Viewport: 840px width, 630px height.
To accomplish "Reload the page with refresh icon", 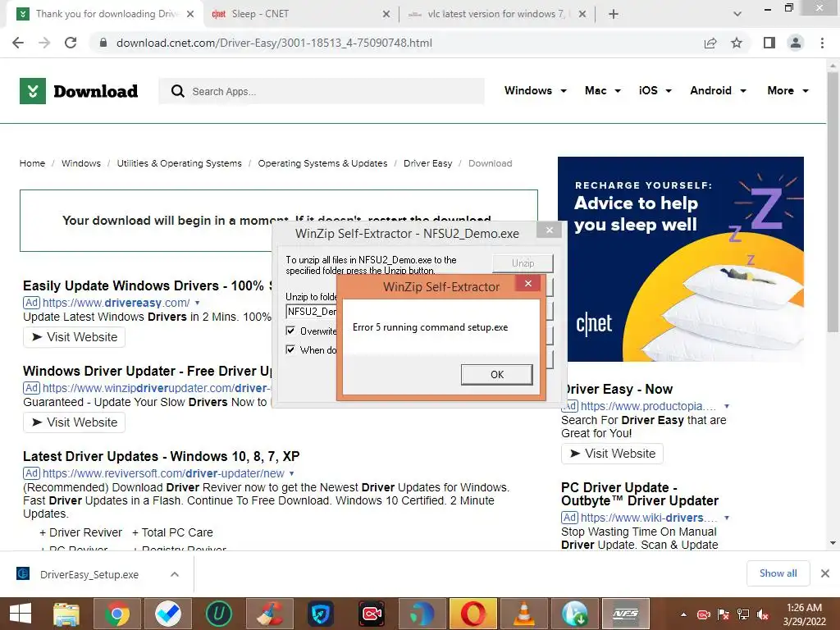I will 71,43.
